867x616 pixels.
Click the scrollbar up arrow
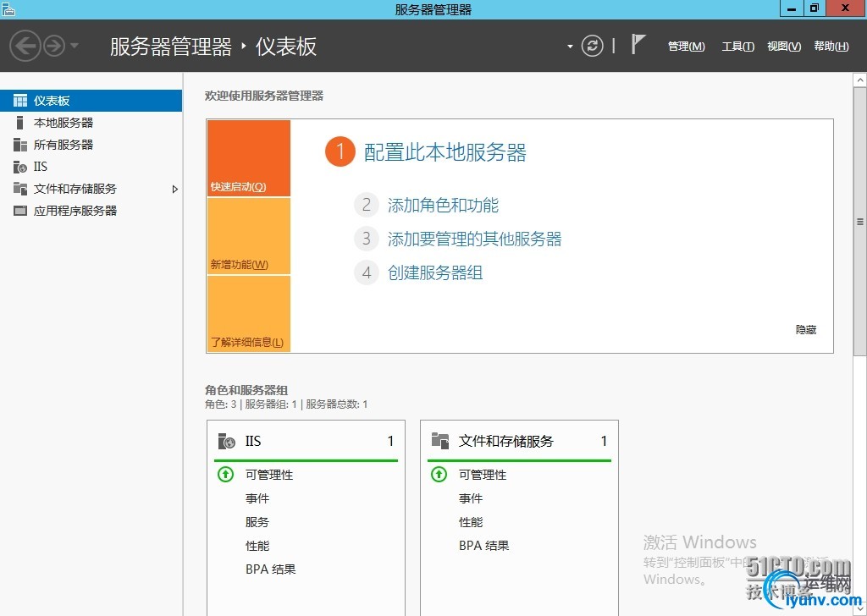[860, 80]
